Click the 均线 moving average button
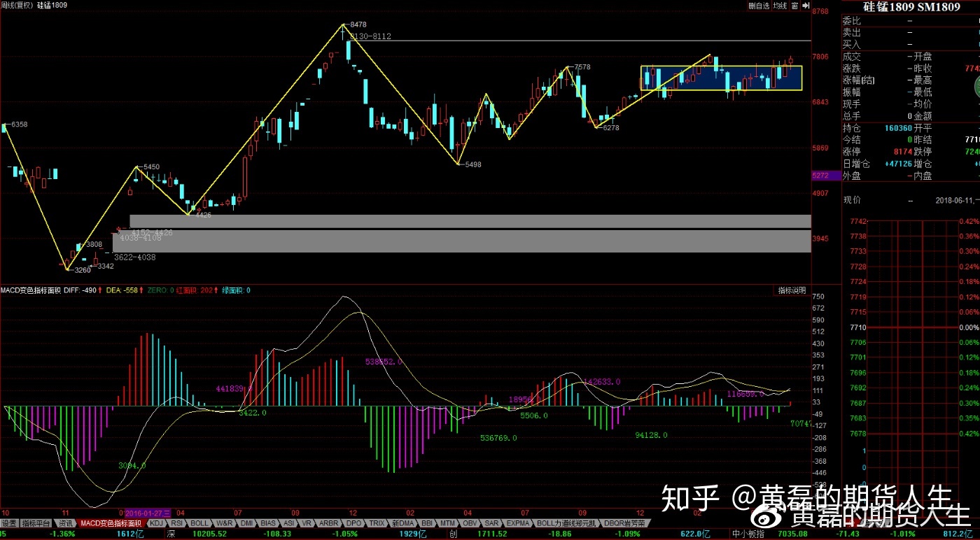This screenshot has width=980, height=540. coord(780,6)
